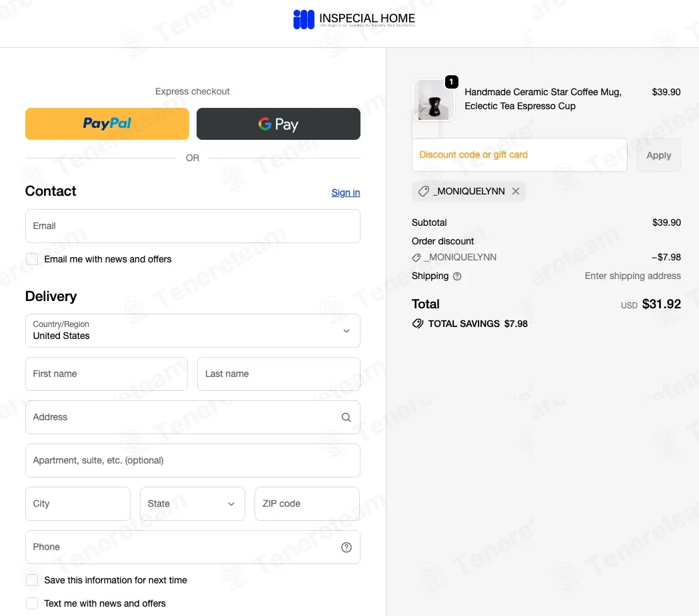Expand the State dropdown
Image resolution: width=699 pixels, height=616 pixels.
click(x=193, y=503)
